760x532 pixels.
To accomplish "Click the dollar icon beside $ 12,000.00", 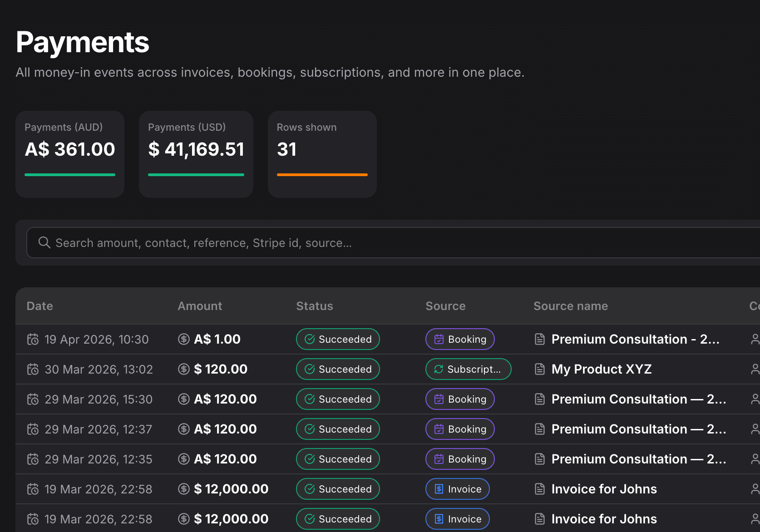I will [x=183, y=489].
